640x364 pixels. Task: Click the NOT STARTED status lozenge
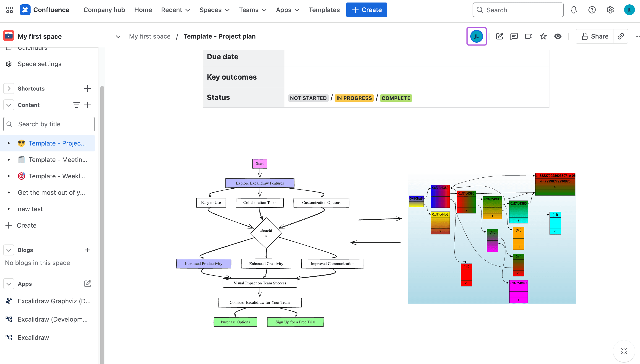pos(308,98)
